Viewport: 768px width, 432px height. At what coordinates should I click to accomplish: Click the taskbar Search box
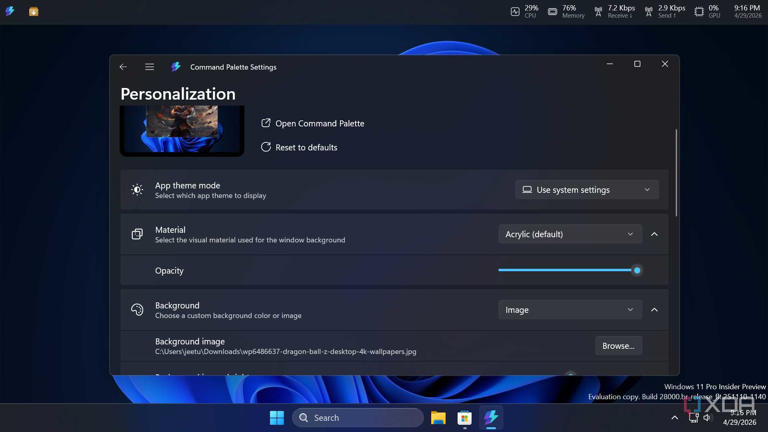click(x=358, y=418)
